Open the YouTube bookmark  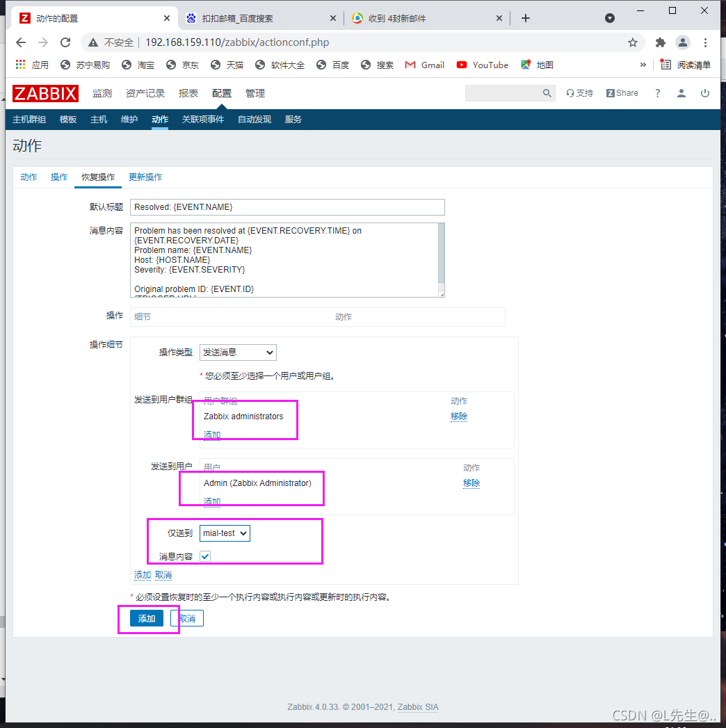(482, 65)
